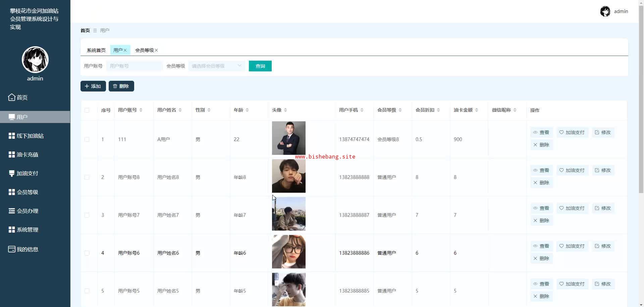Select the checkbox for row 3 用户账号7

(x=87, y=215)
